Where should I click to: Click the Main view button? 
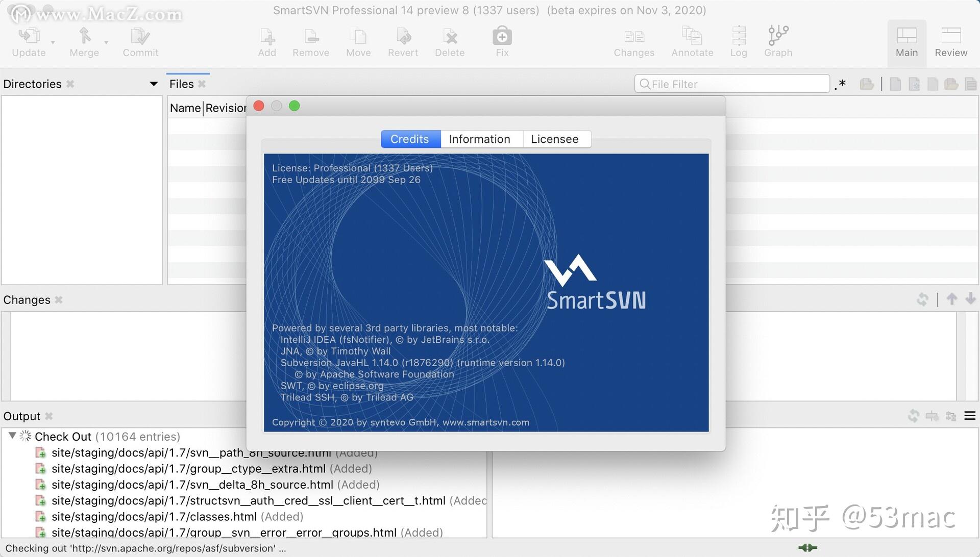click(906, 43)
